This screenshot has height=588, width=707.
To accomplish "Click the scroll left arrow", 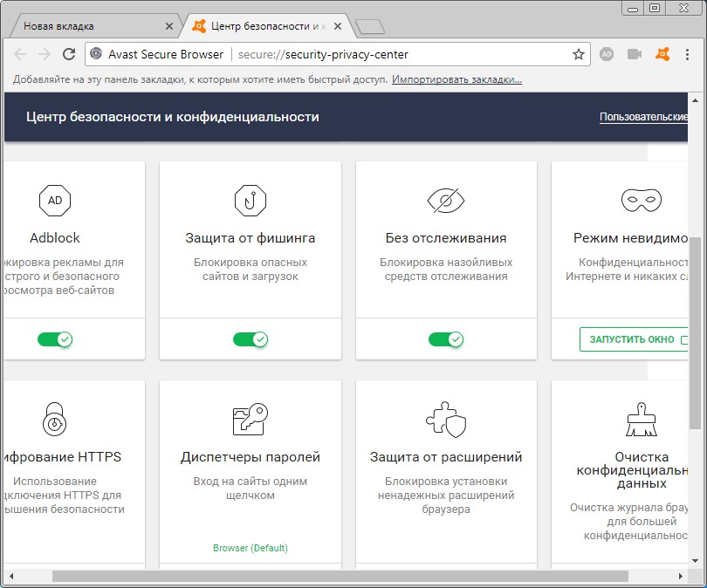I will tap(11, 576).
